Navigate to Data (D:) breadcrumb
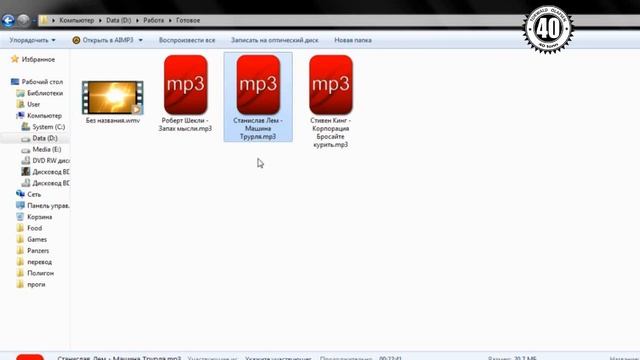 tap(118, 20)
